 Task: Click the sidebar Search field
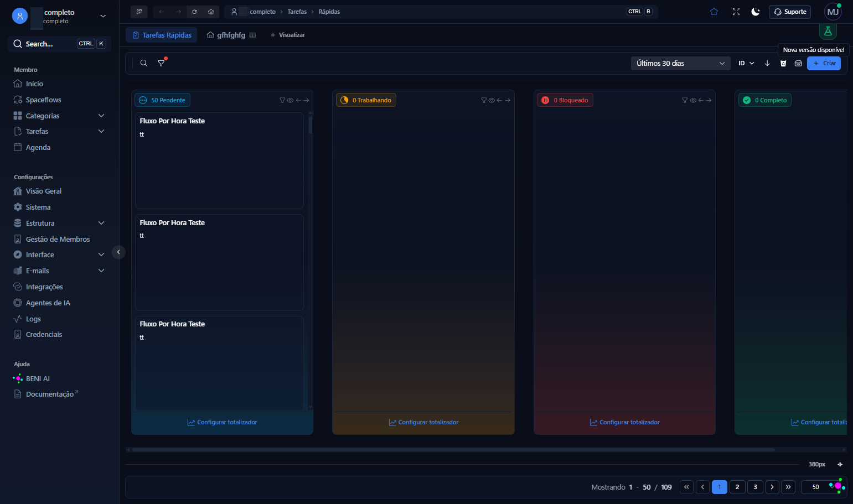tap(60, 44)
